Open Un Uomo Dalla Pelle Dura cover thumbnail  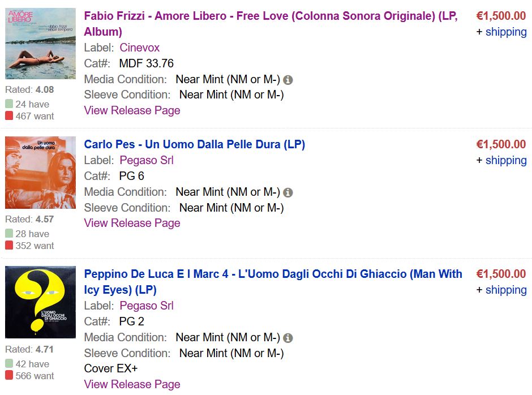(40, 173)
